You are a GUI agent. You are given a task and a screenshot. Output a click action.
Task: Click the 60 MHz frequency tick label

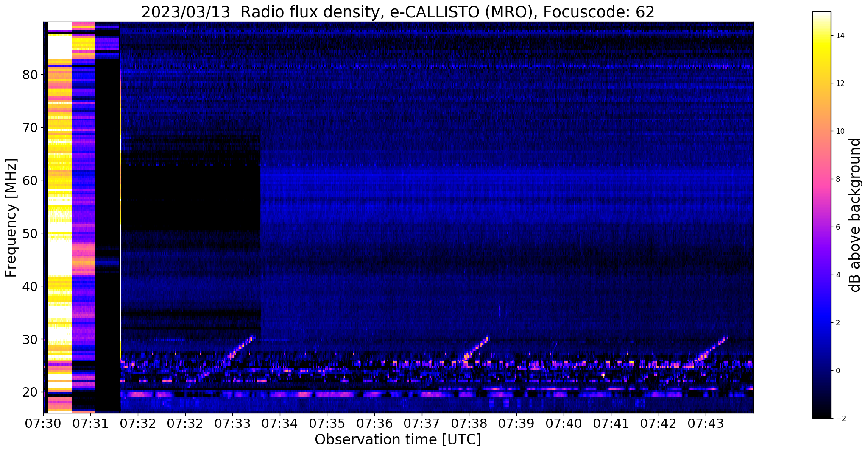[30, 180]
